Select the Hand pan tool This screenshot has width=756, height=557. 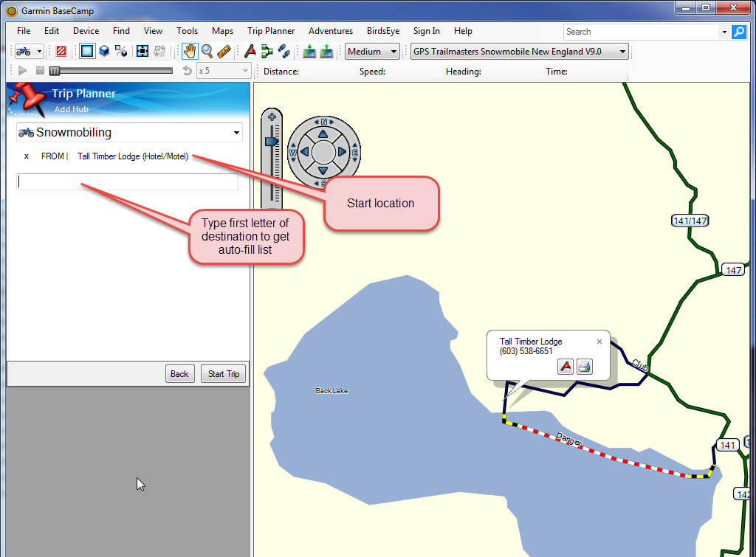(x=190, y=51)
